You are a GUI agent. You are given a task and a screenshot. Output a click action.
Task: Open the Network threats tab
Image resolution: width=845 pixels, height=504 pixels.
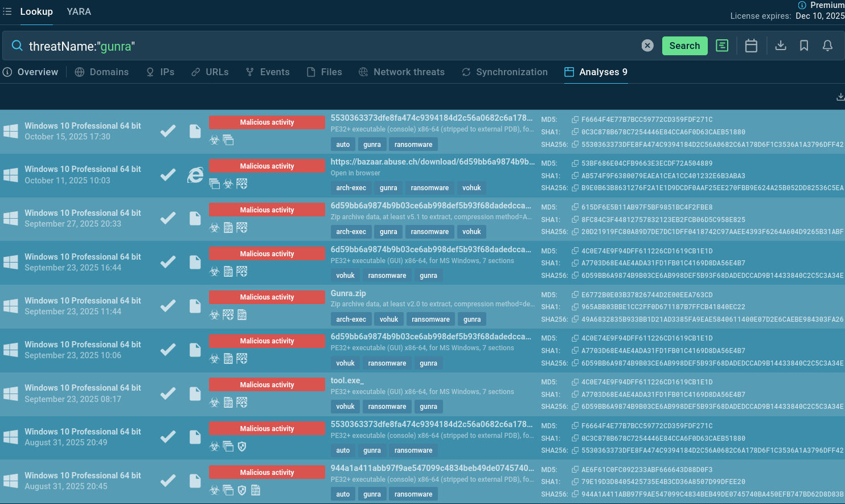tap(401, 72)
